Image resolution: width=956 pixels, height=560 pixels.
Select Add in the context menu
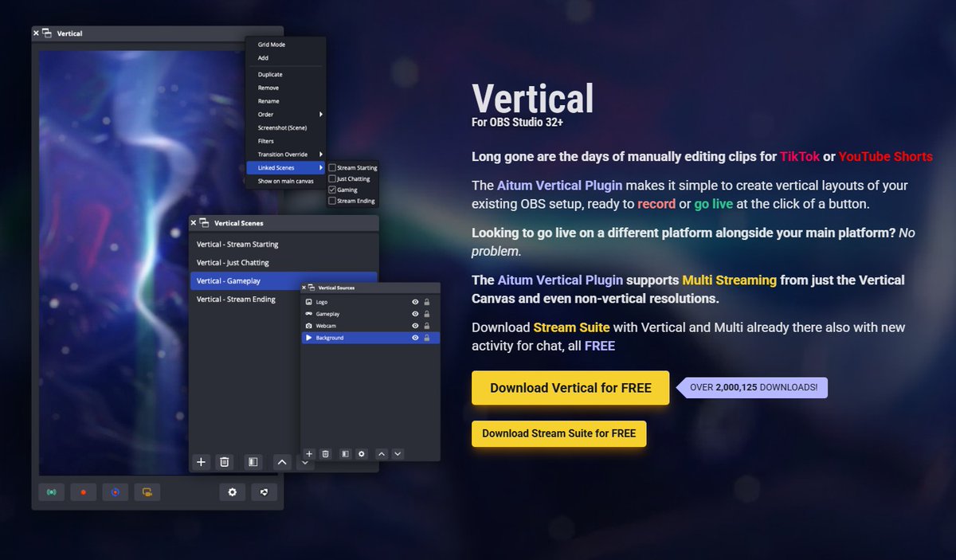pyautogui.click(x=263, y=58)
